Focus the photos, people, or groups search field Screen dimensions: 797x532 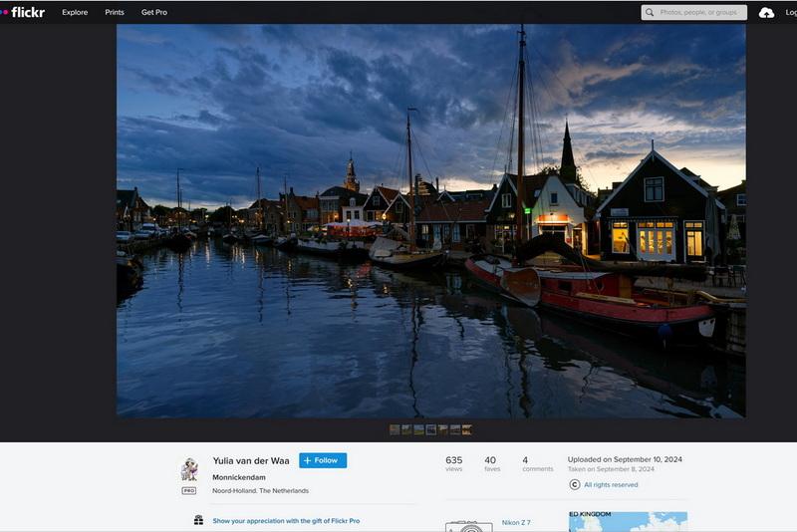(x=694, y=12)
